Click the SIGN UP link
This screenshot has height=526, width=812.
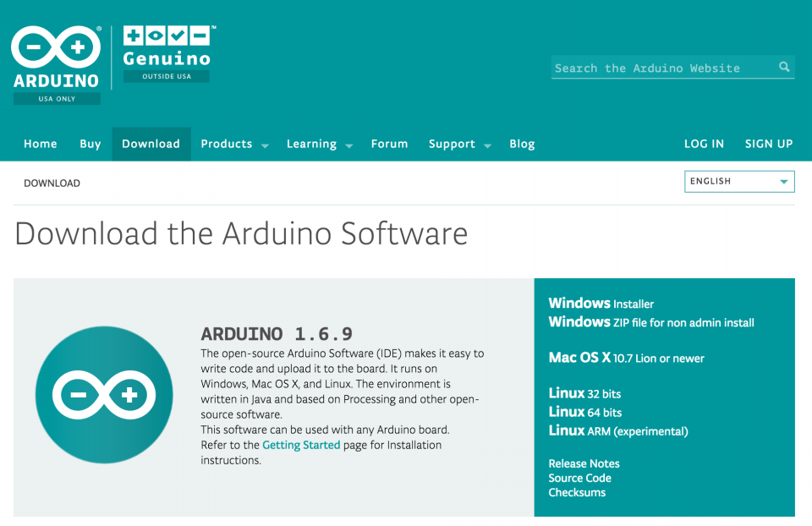coord(769,144)
